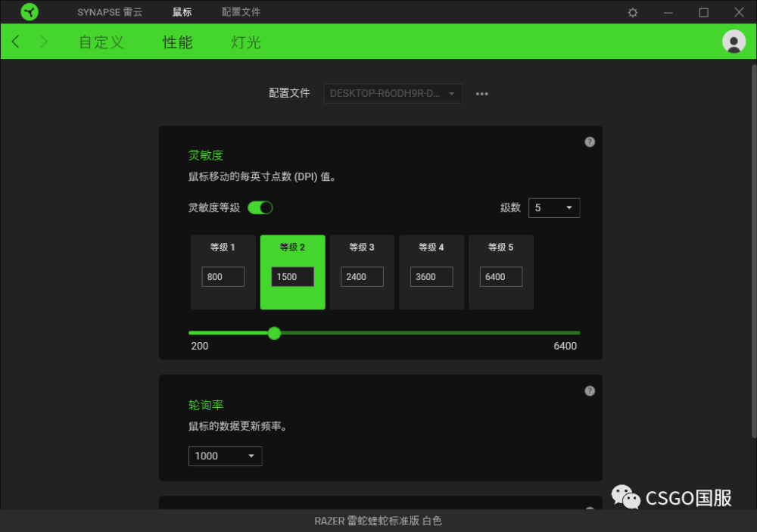
Task: Maximize the Synapse window
Action: pyautogui.click(x=703, y=13)
